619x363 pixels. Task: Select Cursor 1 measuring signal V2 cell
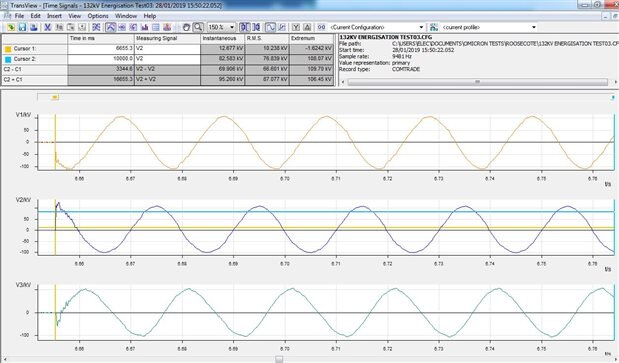pyautogui.click(x=167, y=49)
